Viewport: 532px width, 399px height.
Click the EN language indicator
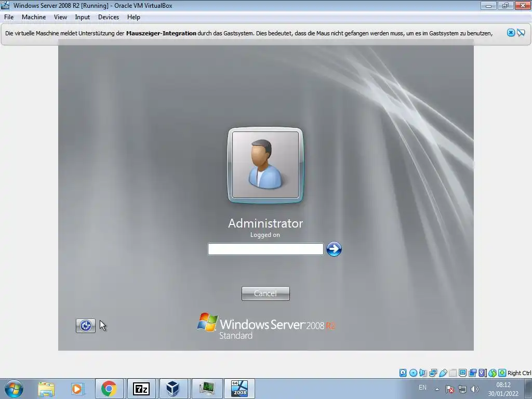pos(422,388)
